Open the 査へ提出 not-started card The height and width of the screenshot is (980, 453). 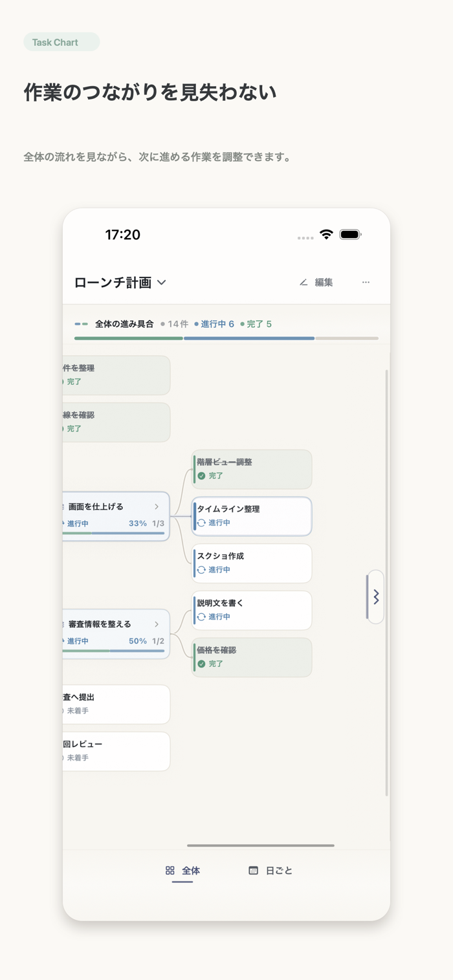pos(116,704)
